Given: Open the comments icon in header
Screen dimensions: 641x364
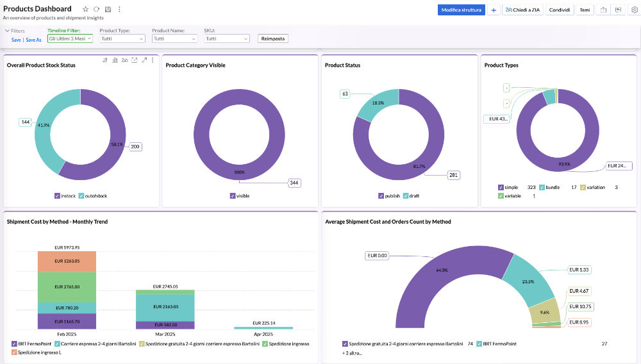Looking at the screenshot, I should coord(618,10).
